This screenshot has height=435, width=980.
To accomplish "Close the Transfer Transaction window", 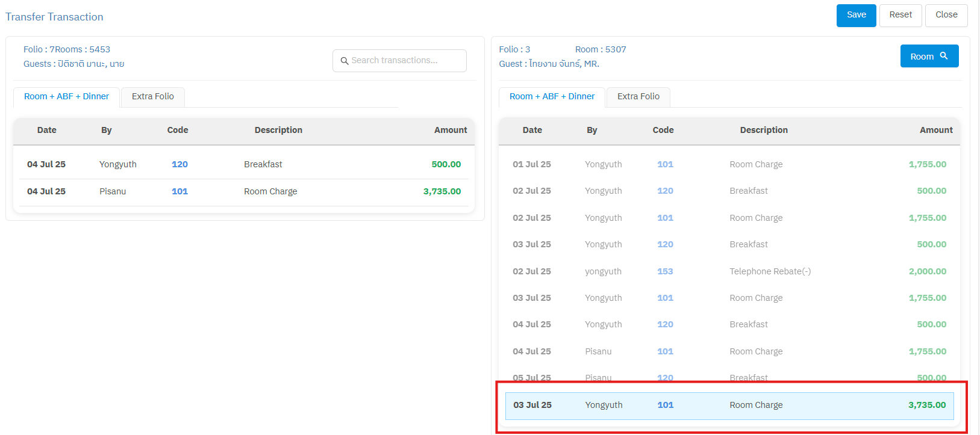I will [946, 15].
